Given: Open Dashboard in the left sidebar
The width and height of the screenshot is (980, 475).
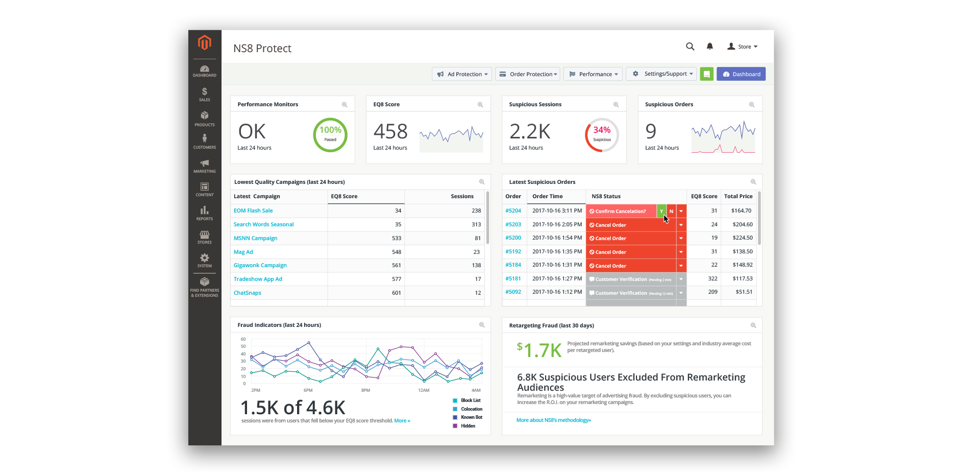Looking at the screenshot, I should (205, 71).
